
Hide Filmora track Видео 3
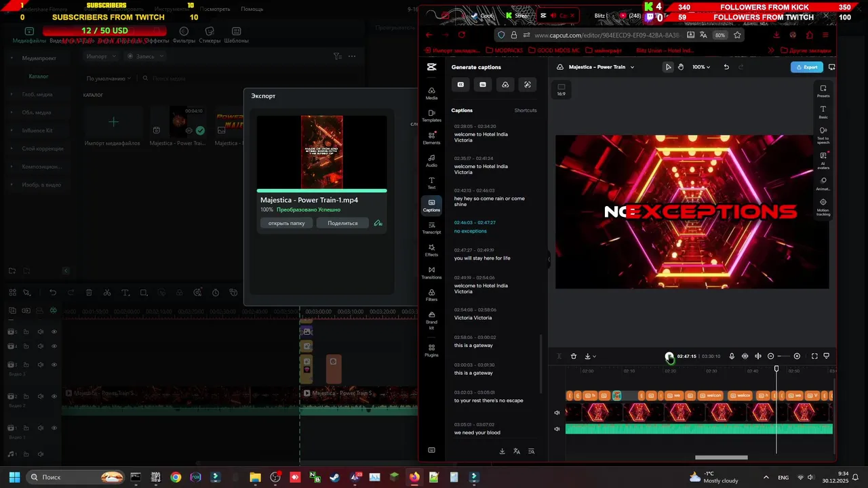(54, 365)
